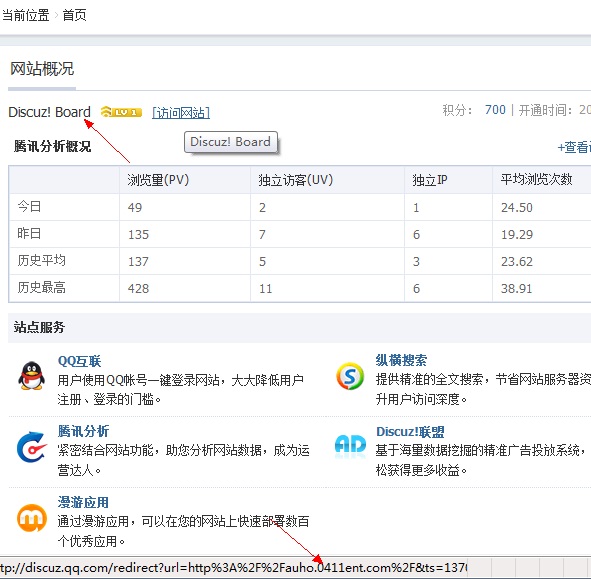
Task: Click 首页 in the breadcrumb
Action: coord(74,15)
